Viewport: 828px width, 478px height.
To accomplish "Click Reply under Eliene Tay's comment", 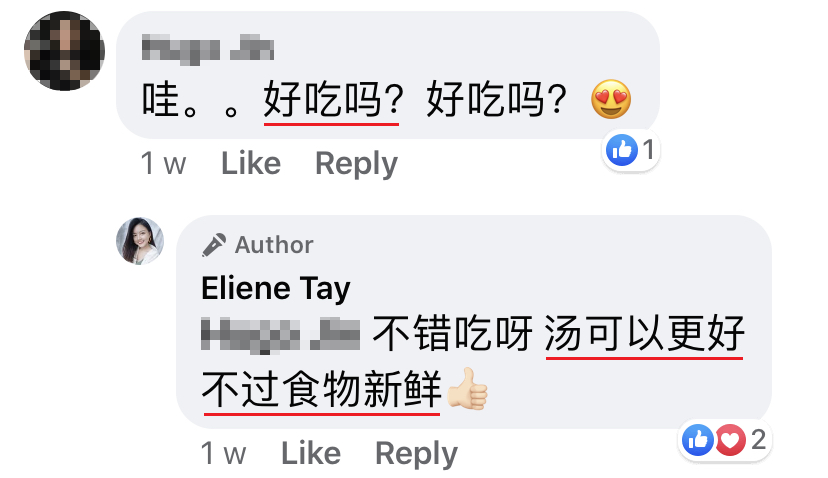I will pos(416,454).
